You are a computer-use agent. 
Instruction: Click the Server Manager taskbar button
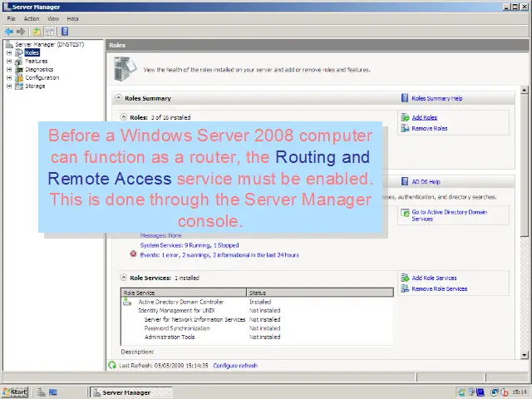[131, 392]
